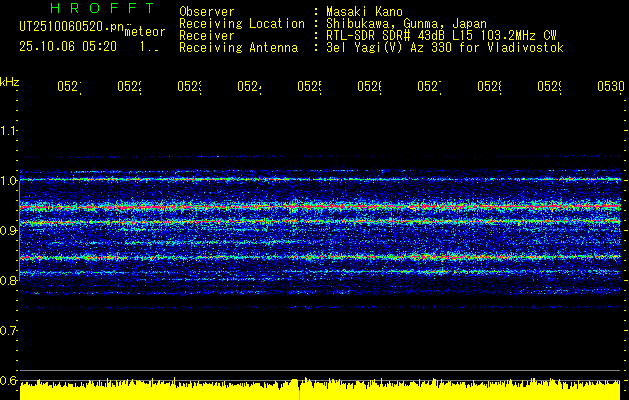Select Shibukawa, Gunma, Japan text
The width and height of the screenshot is (629, 400).
pyautogui.click(x=406, y=24)
